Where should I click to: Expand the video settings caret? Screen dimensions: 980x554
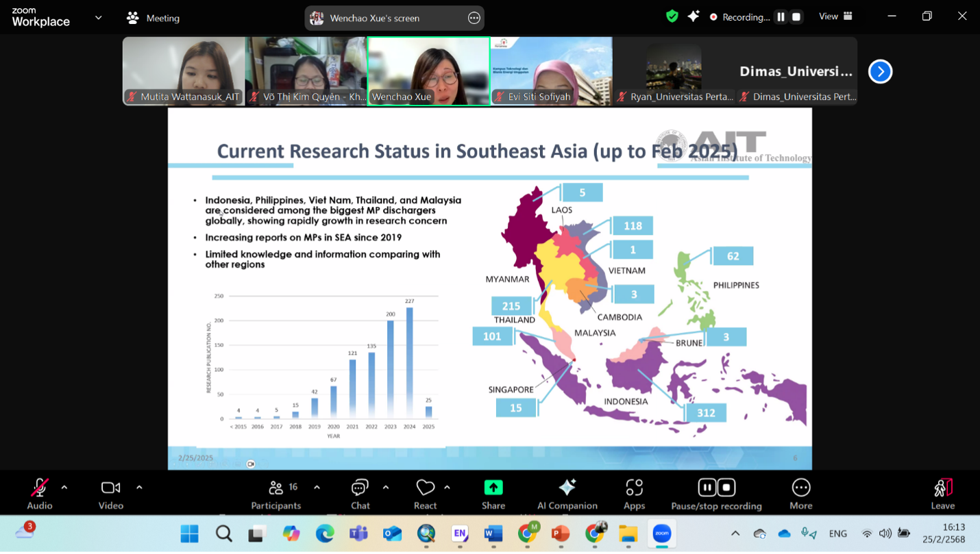click(x=139, y=488)
